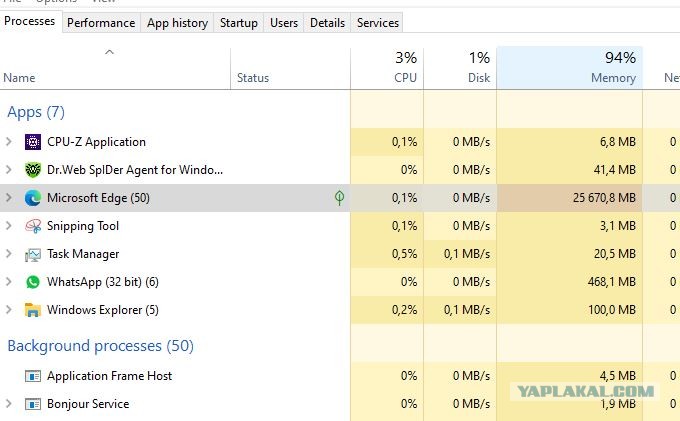Click the Task Manager process icon

[x=33, y=254]
